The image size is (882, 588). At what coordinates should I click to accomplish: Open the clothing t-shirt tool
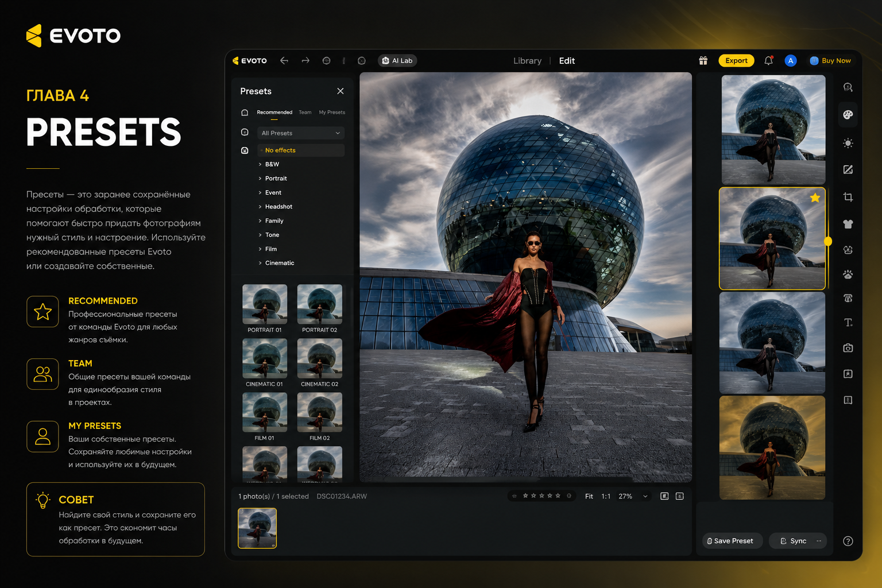848,224
